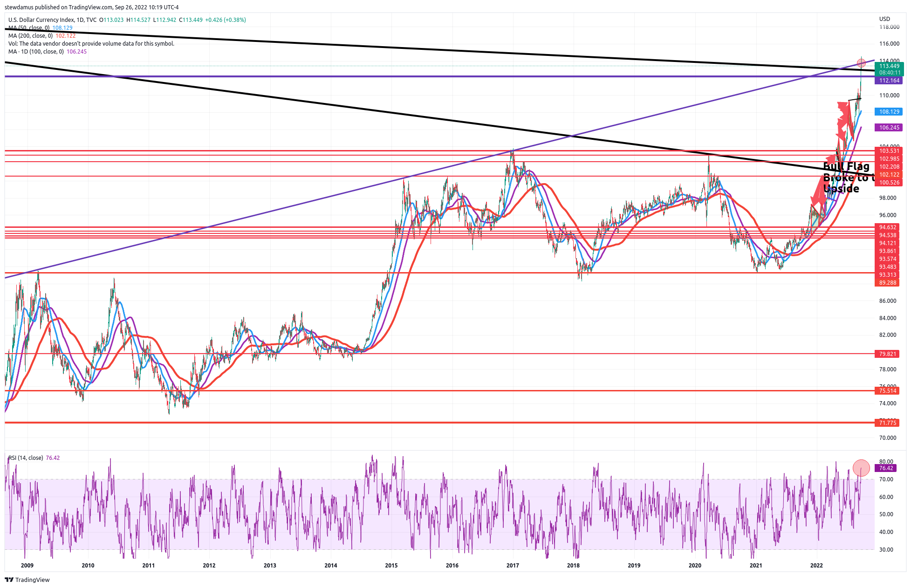Click the red 75.514 price label
The image size is (911, 588).
[888, 391]
